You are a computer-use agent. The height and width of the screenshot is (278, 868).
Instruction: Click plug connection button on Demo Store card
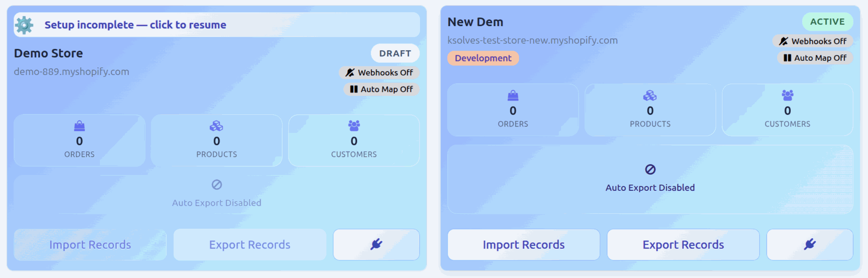(x=376, y=245)
